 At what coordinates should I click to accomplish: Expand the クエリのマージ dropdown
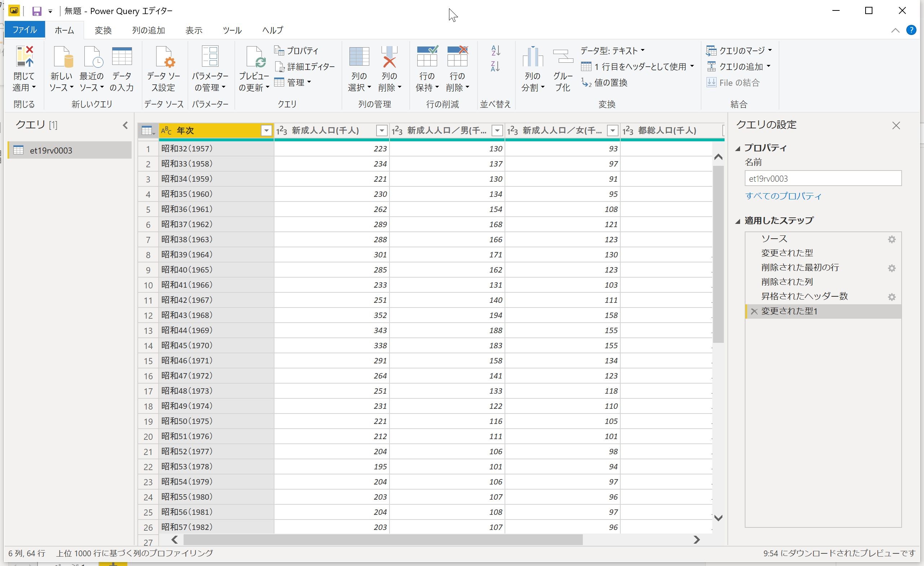[770, 50]
